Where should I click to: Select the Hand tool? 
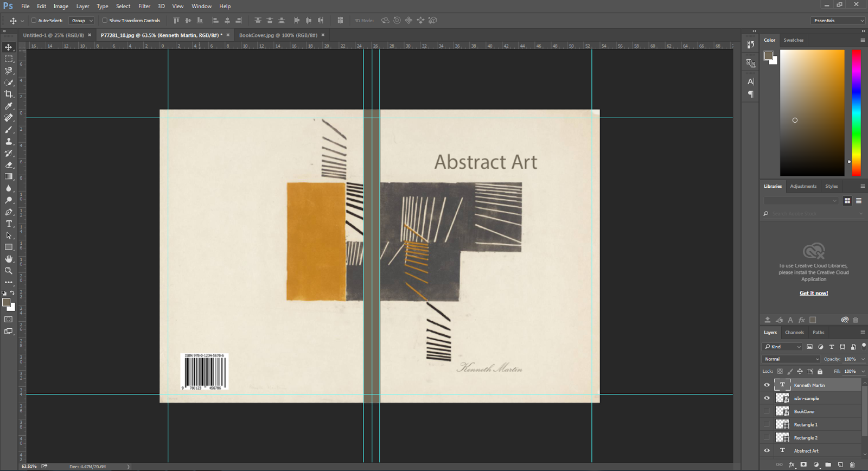coord(9,259)
